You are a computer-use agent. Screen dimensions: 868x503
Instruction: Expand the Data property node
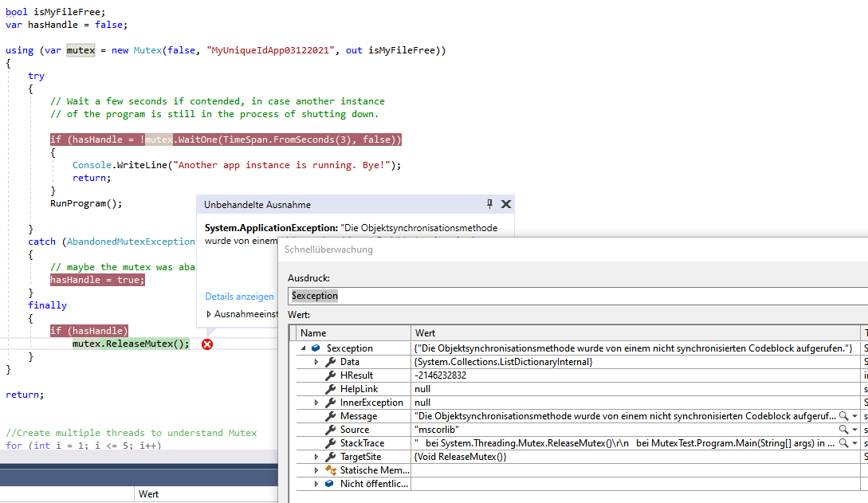click(316, 362)
